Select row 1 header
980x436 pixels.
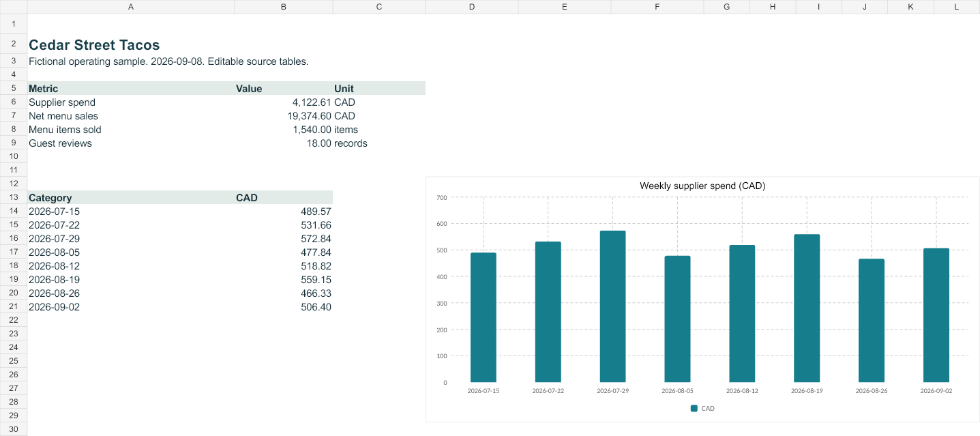tap(14, 24)
